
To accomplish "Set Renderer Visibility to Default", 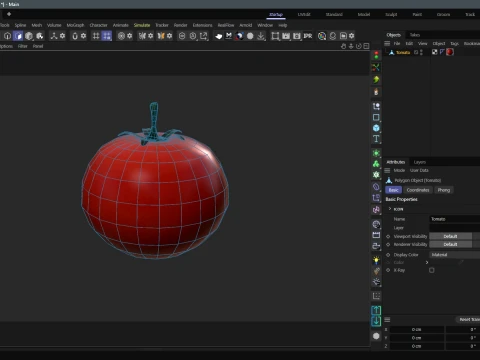I will click(450, 244).
